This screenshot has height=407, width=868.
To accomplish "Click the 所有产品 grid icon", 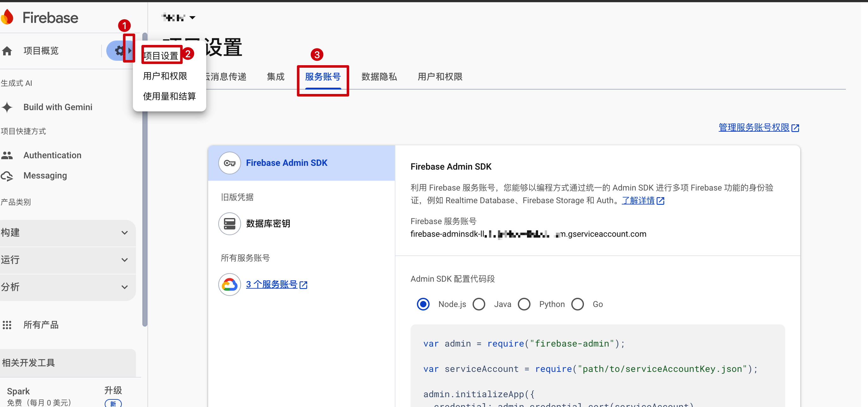I will tap(7, 325).
